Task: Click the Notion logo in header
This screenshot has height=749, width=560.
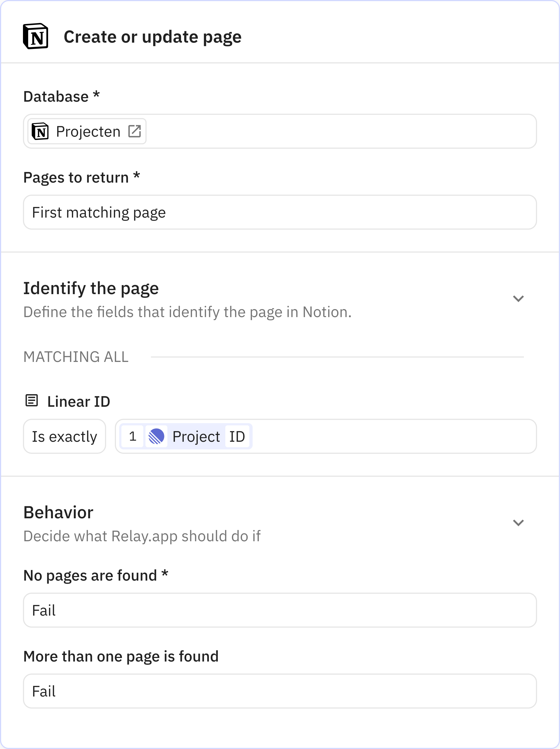Action: pyautogui.click(x=36, y=36)
